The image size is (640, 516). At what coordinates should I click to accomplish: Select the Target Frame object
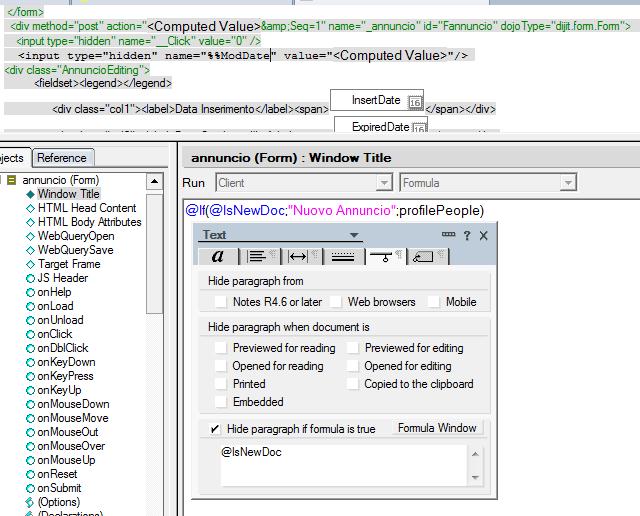(69, 264)
